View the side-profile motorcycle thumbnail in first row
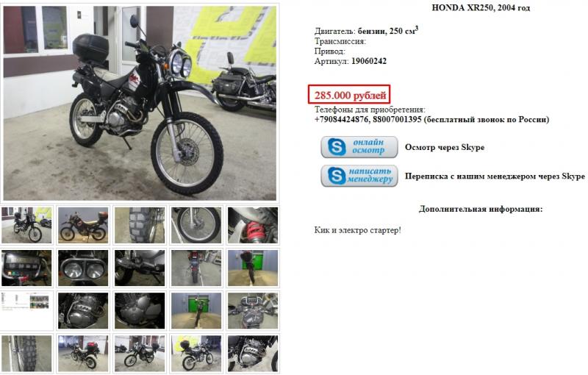588x375 pixels. 83,226
